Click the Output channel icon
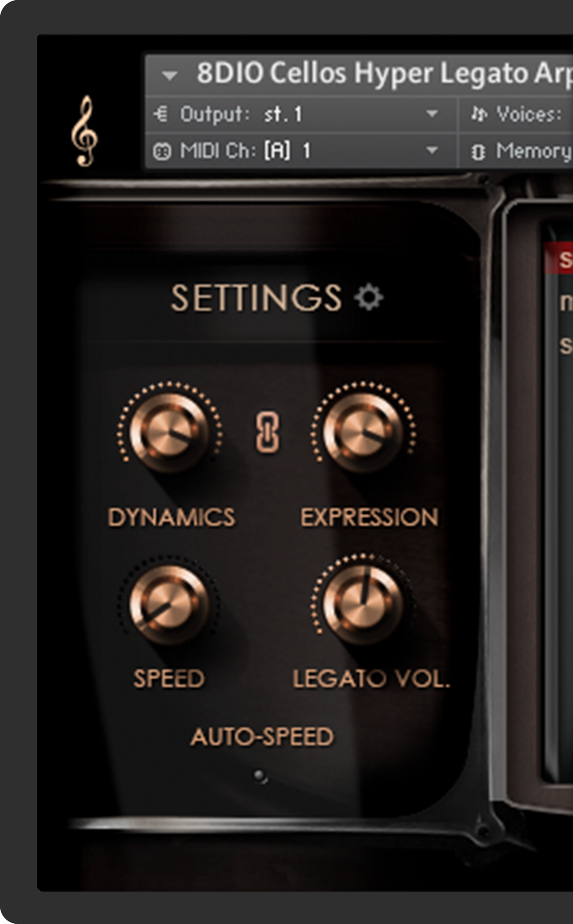573x924 pixels. click(160, 114)
